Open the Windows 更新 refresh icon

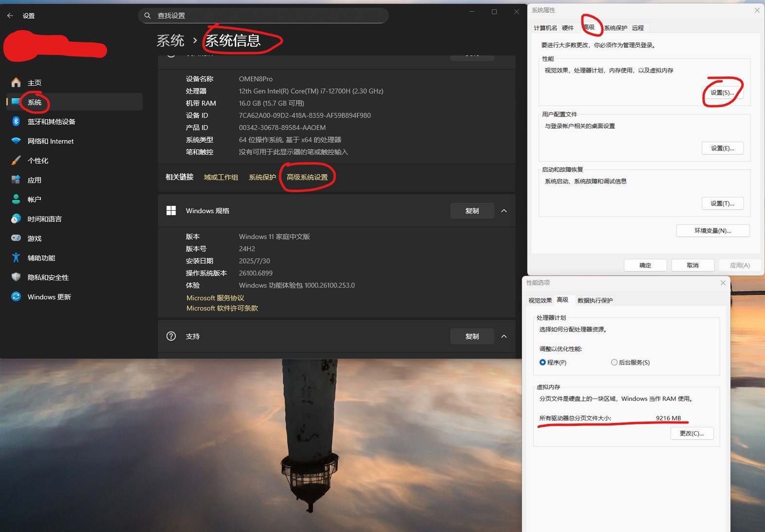(x=16, y=296)
